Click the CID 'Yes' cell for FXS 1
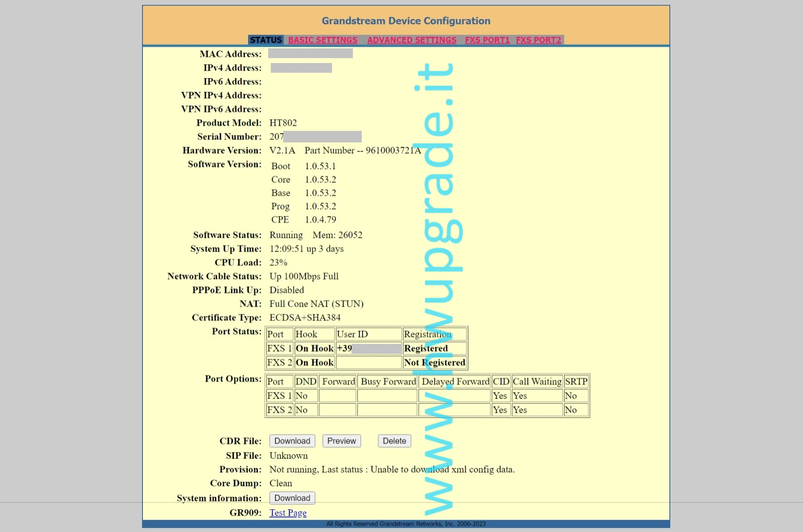The image size is (803, 532). point(501,396)
